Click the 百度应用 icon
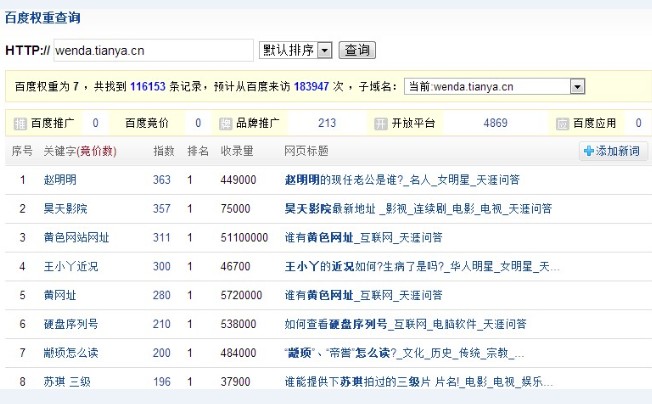Screen dimensions: 652x404 click(x=562, y=123)
